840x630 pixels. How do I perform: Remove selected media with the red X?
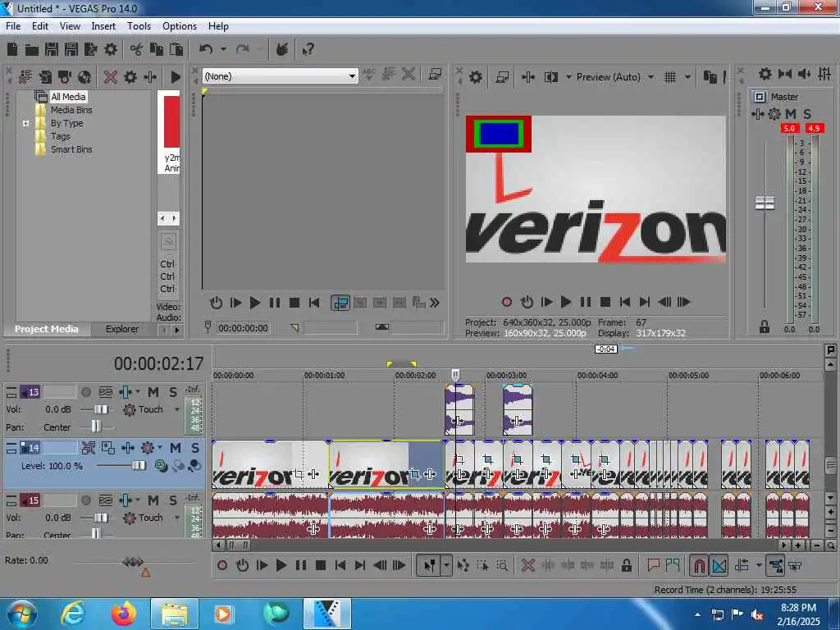(111, 77)
